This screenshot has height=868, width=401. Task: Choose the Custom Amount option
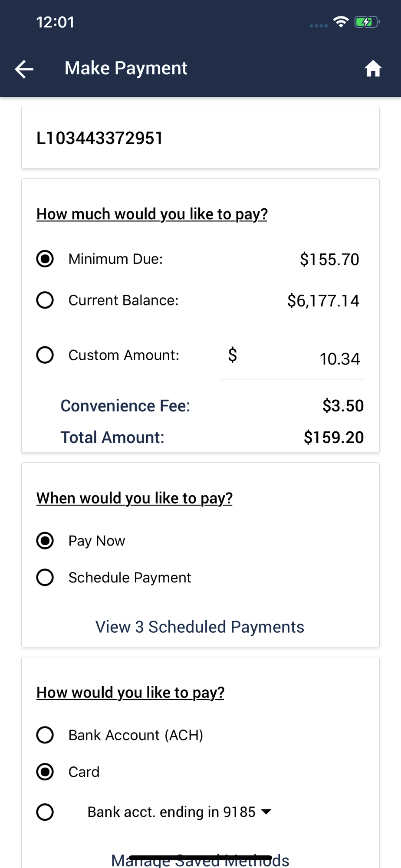coord(45,355)
